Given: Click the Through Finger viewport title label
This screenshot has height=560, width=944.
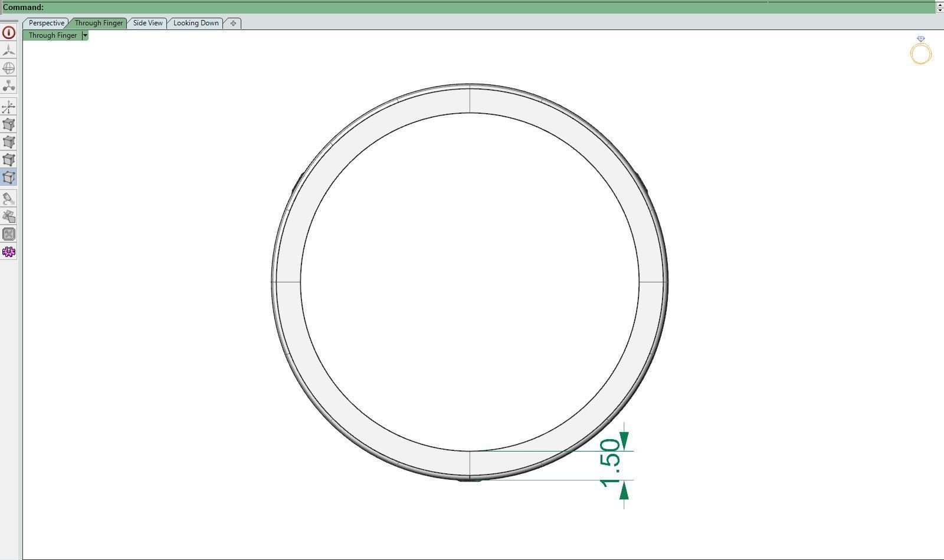Looking at the screenshot, I should pyautogui.click(x=53, y=35).
